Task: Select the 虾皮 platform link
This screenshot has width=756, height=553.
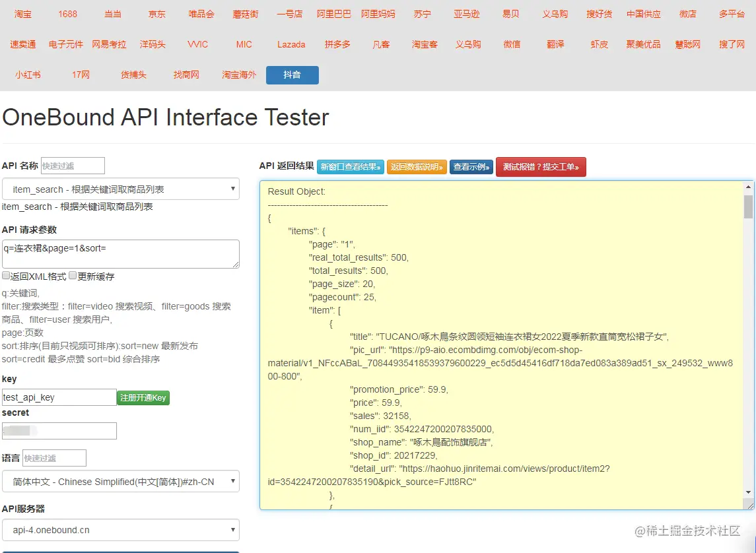Action: [x=600, y=44]
